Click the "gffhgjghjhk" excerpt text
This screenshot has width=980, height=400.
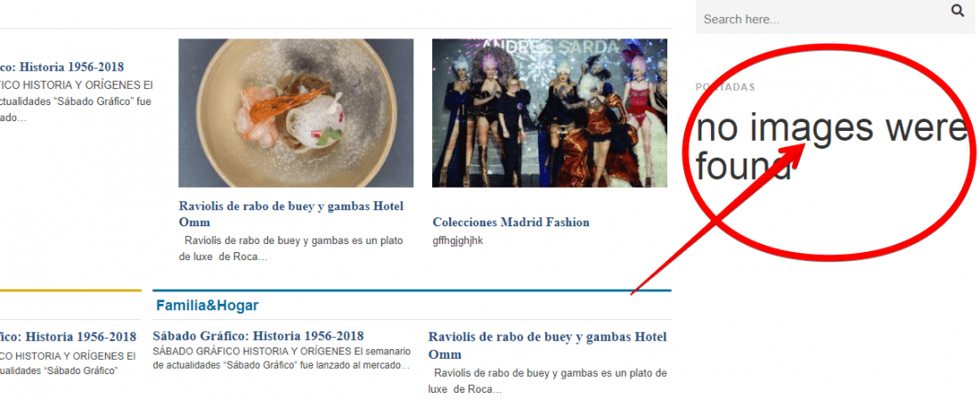point(458,241)
